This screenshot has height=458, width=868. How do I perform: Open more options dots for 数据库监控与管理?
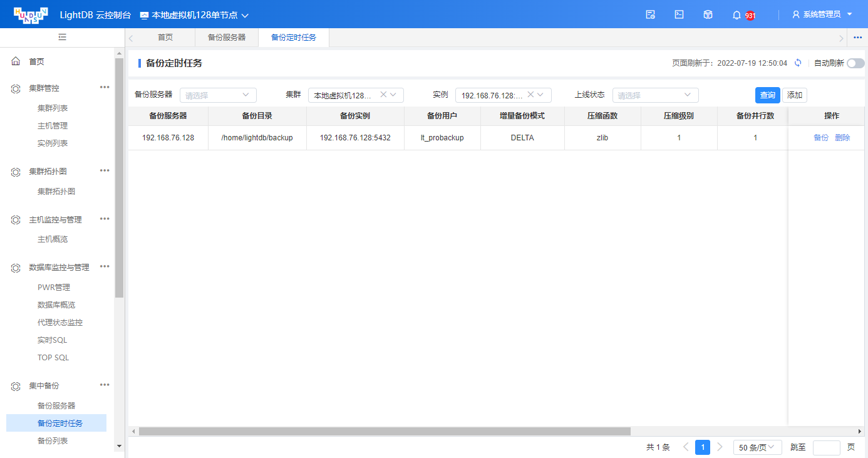click(105, 266)
